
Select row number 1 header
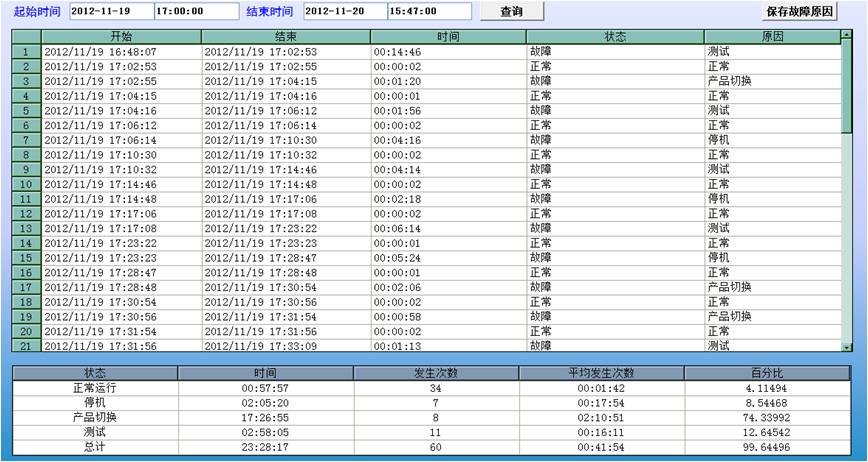(x=26, y=51)
